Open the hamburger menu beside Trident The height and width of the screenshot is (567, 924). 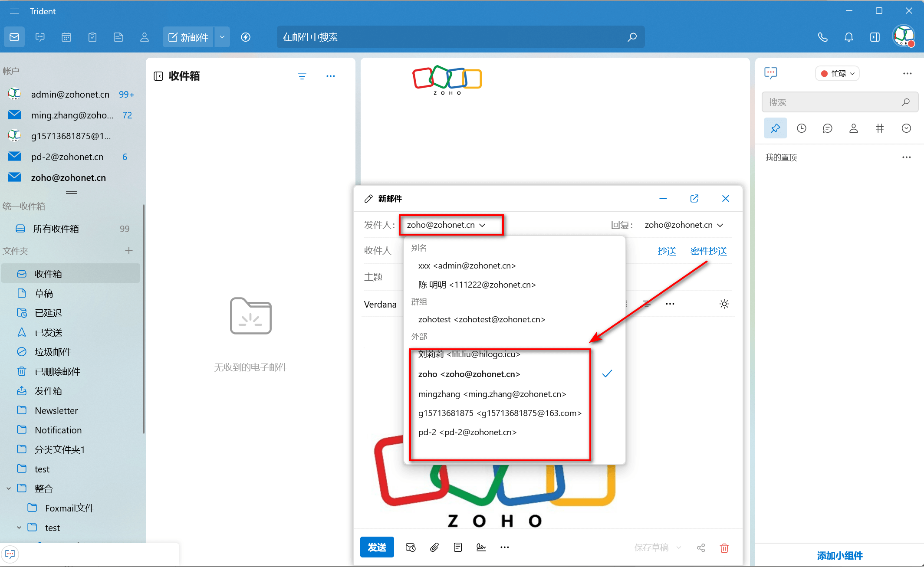tap(14, 11)
